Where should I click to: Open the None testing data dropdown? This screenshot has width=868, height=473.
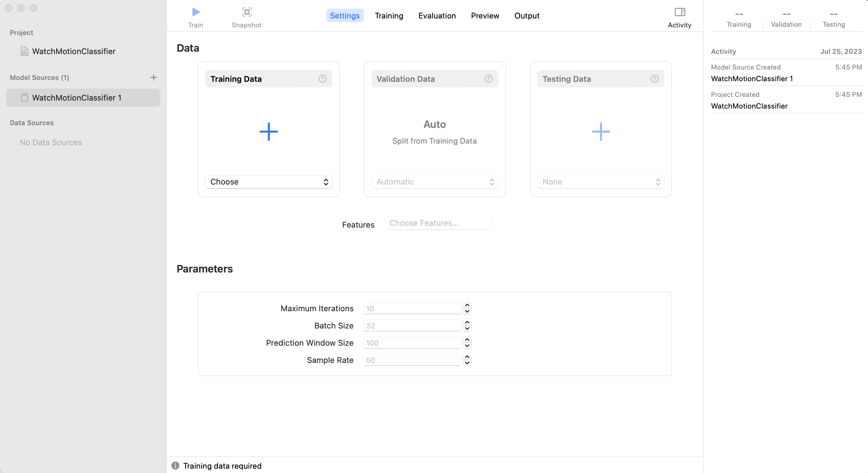point(600,182)
